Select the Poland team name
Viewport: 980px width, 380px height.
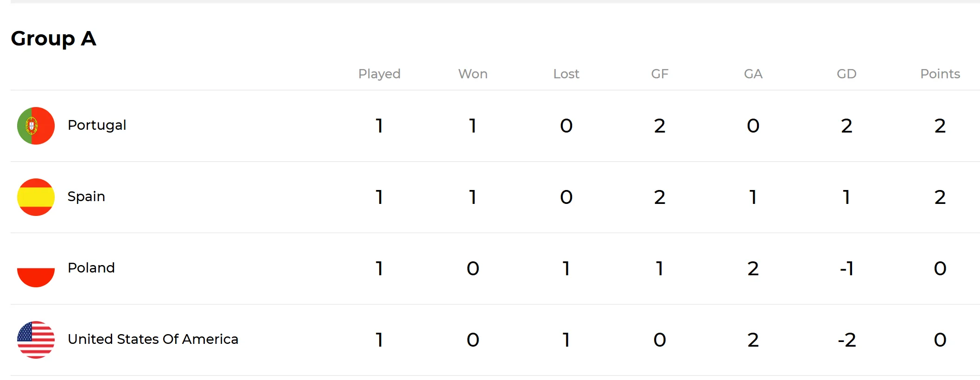pyautogui.click(x=91, y=268)
